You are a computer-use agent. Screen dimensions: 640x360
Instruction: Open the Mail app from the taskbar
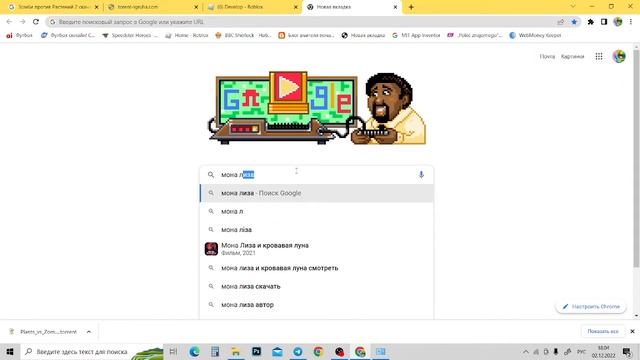[x=277, y=351]
